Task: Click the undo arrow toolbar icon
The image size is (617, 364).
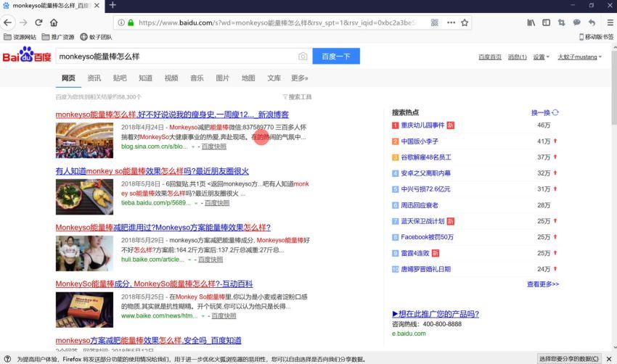Action: (x=592, y=22)
